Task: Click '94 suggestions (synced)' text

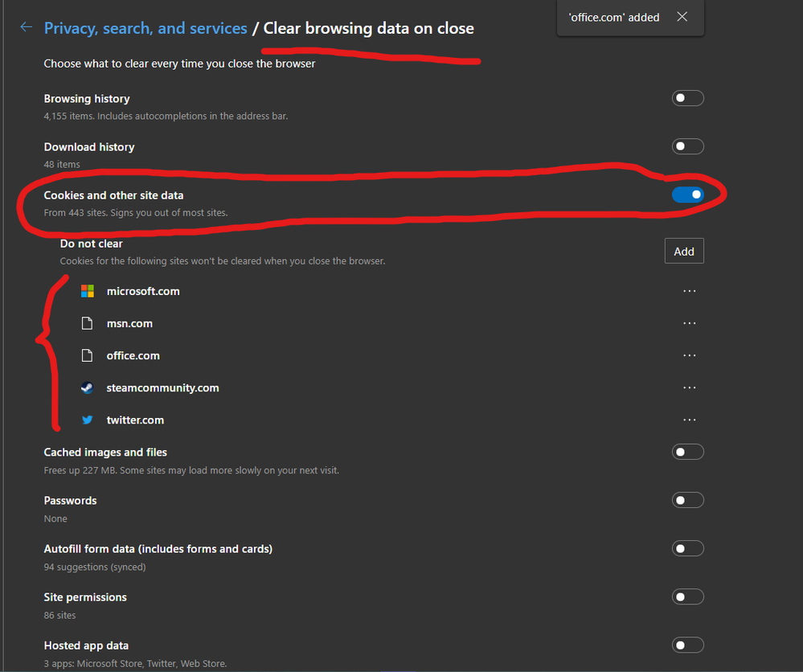Action: point(95,567)
